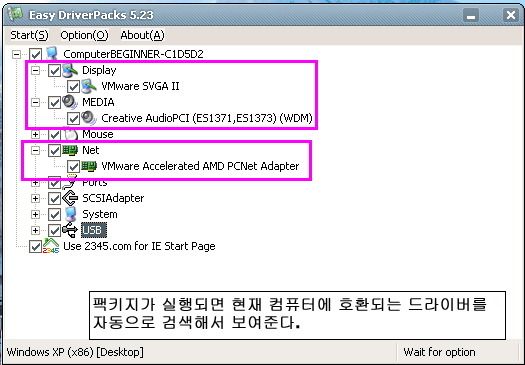Open the Start(S) menu
Viewport: 525px width, 365px height.
pyautogui.click(x=29, y=35)
